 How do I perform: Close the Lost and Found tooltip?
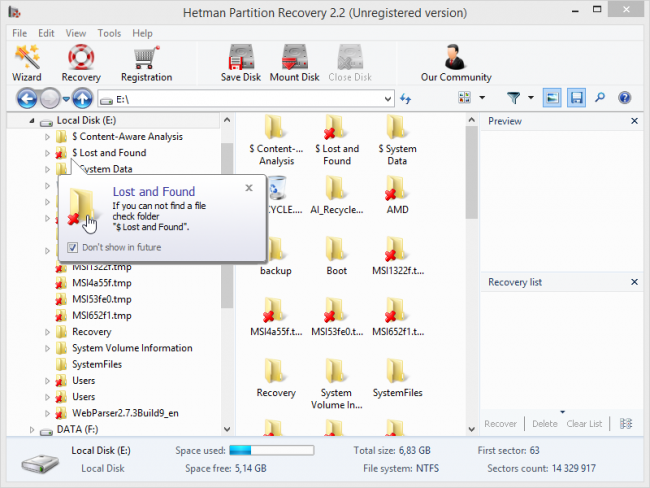tap(249, 188)
